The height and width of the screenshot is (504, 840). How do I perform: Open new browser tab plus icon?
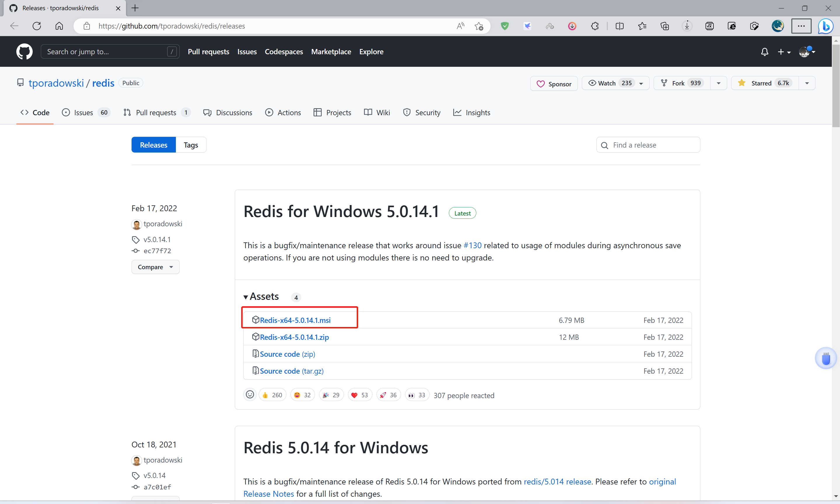[135, 8]
